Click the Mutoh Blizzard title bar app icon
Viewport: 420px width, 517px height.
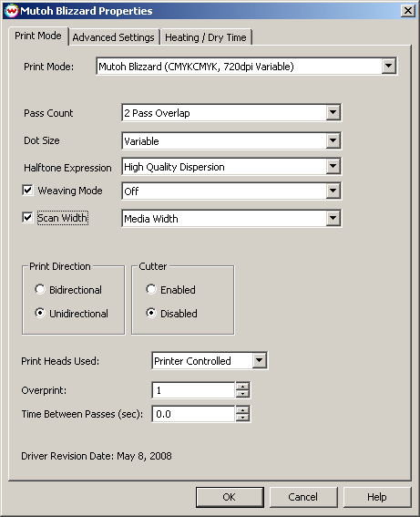[x=11, y=11]
